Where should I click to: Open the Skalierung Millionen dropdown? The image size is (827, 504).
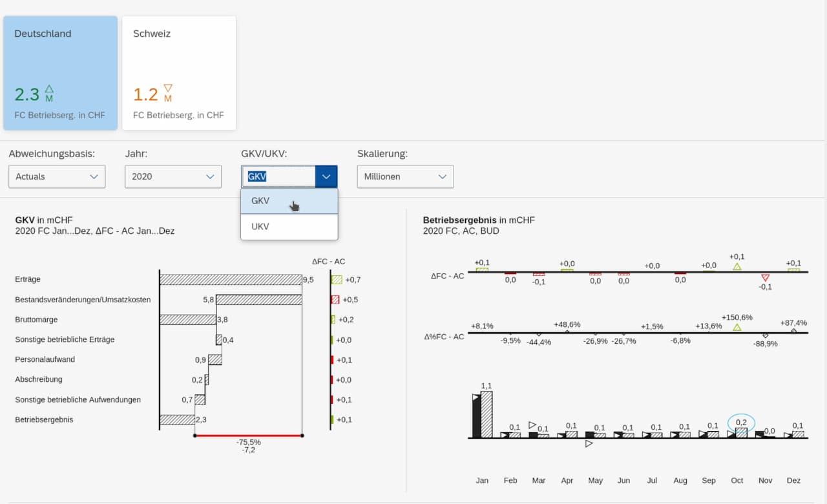point(405,176)
